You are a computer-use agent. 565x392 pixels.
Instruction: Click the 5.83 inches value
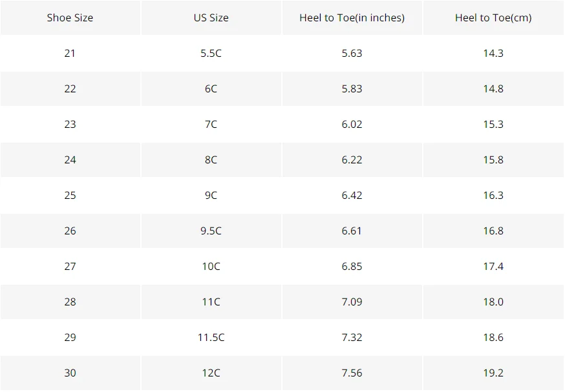point(352,89)
